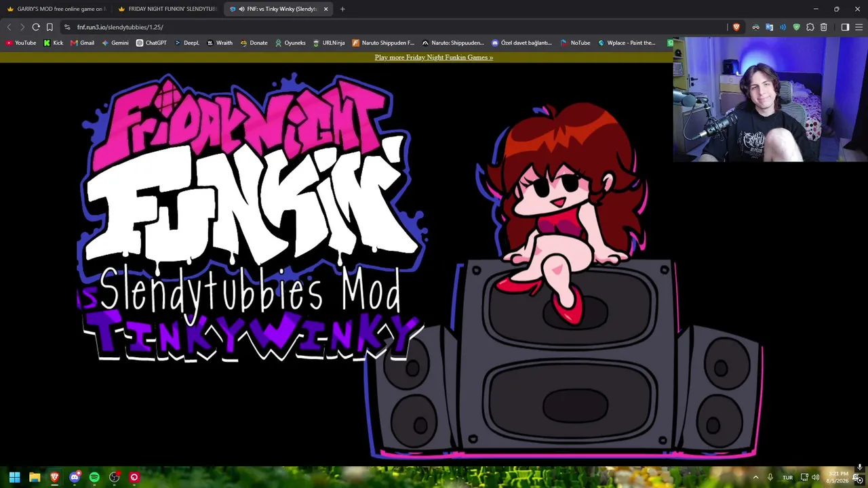Screen dimensions: 868x488
Task: Open the Naruto Shippuden F... bookmark
Action: pyautogui.click(x=382, y=43)
